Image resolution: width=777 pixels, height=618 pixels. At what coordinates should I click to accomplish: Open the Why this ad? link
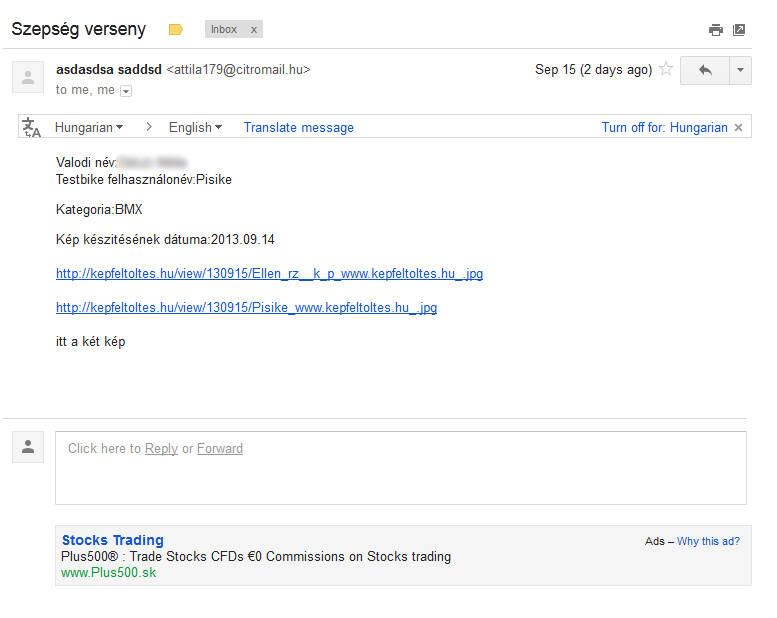click(708, 541)
